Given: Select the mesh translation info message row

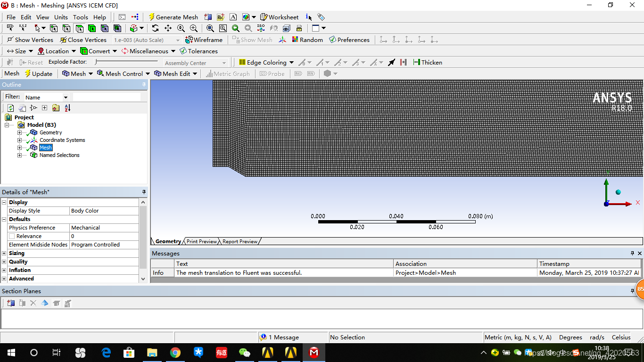Looking at the screenshot, I should tap(396, 272).
